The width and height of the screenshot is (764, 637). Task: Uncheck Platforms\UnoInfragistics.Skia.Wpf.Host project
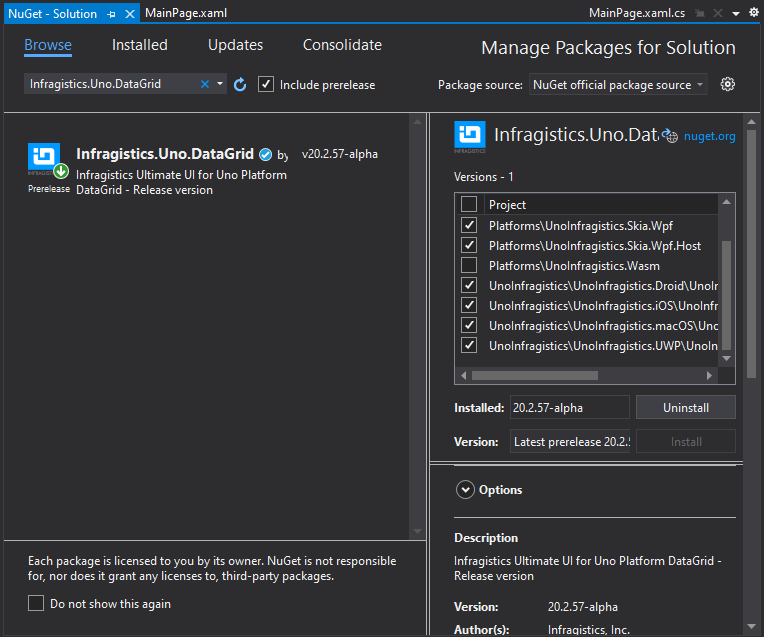(x=469, y=245)
